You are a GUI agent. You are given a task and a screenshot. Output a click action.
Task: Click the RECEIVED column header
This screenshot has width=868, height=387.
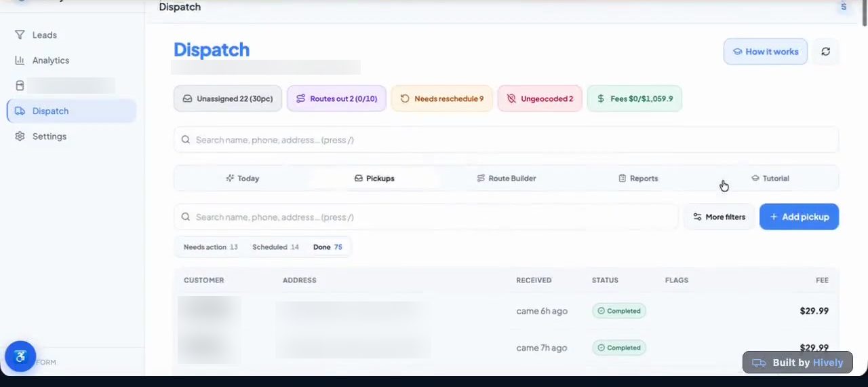[x=534, y=280]
